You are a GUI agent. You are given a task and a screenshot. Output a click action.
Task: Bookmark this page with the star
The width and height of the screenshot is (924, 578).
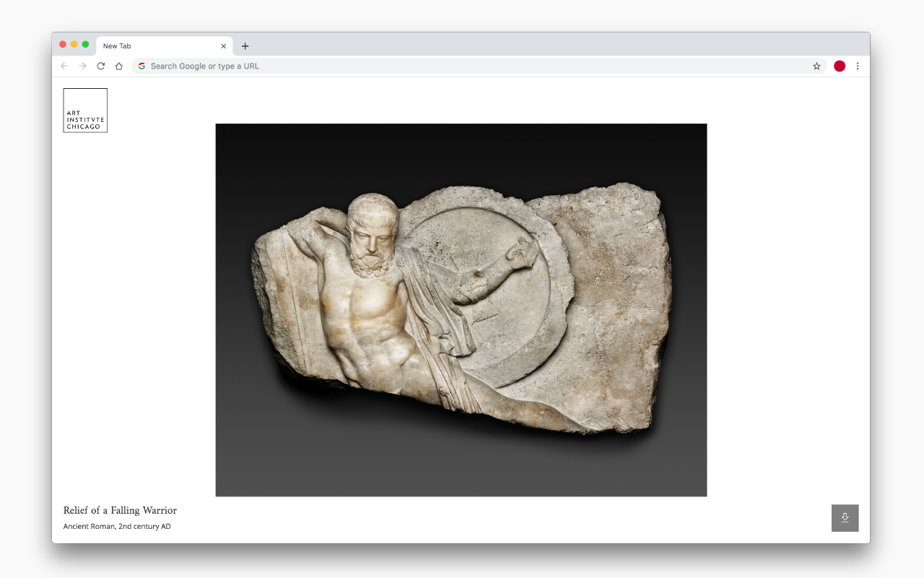816,66
